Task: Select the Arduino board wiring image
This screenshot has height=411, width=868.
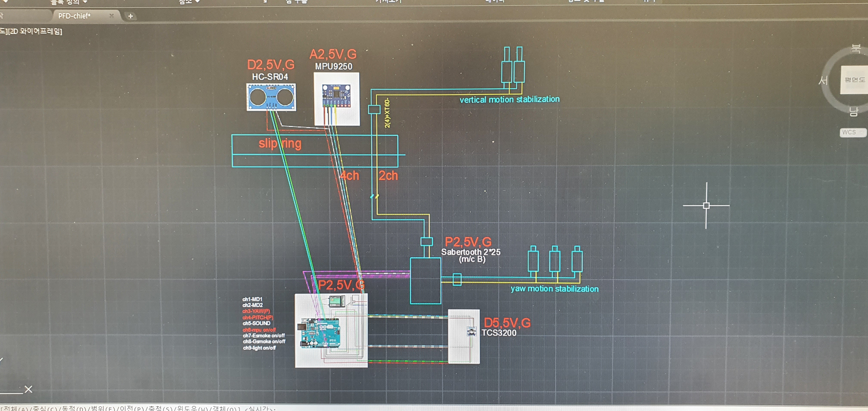Action: (331, 330)
